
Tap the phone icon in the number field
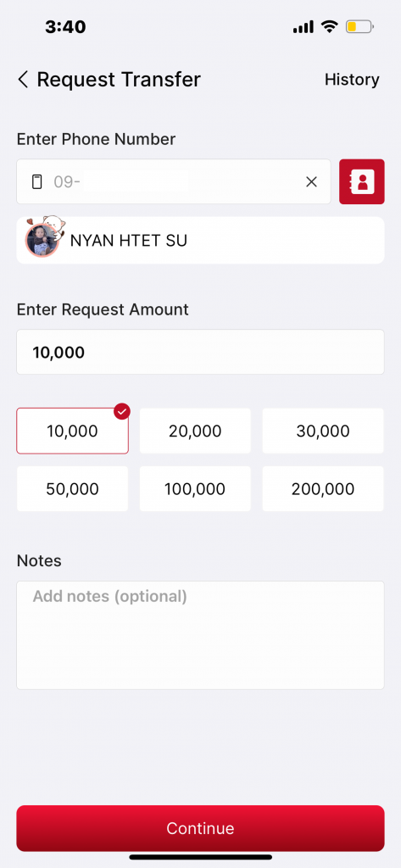click(x=37, y=181)
